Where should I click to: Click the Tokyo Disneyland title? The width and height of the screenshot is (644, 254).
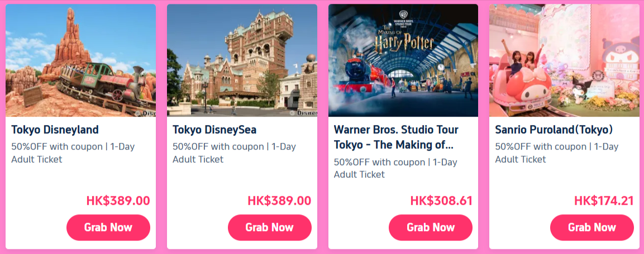55,130
